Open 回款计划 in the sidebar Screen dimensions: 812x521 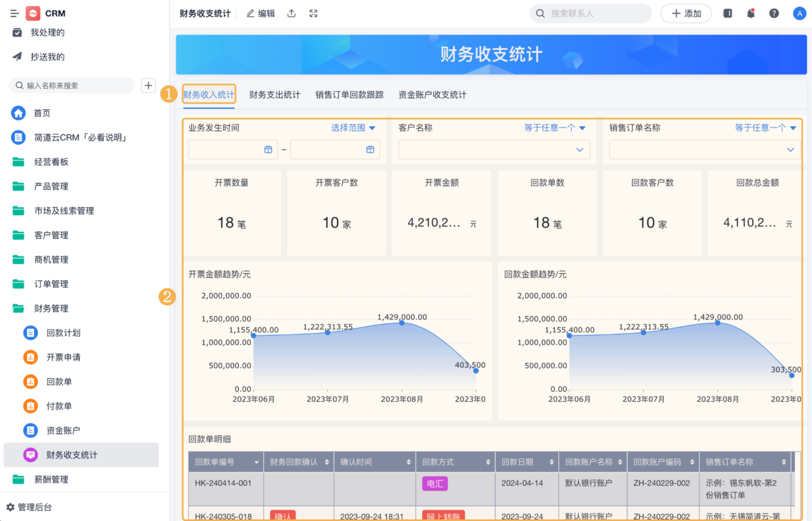point(64,333)
